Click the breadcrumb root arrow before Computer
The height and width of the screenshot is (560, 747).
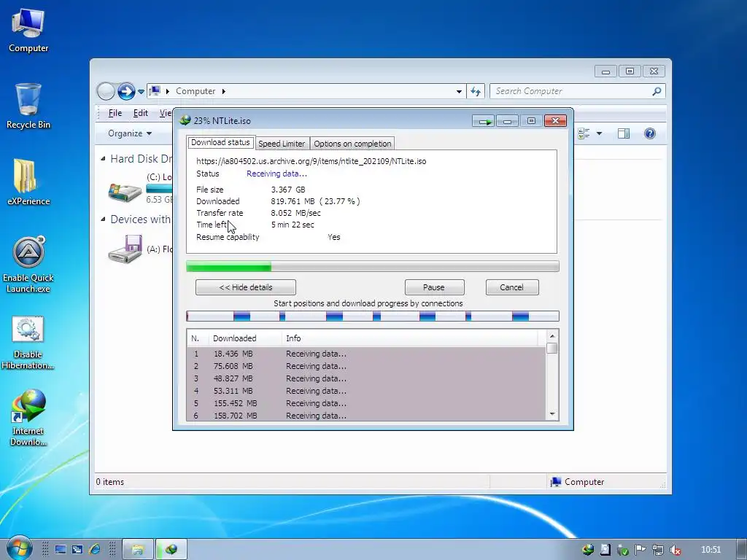[x=168, y=91]
